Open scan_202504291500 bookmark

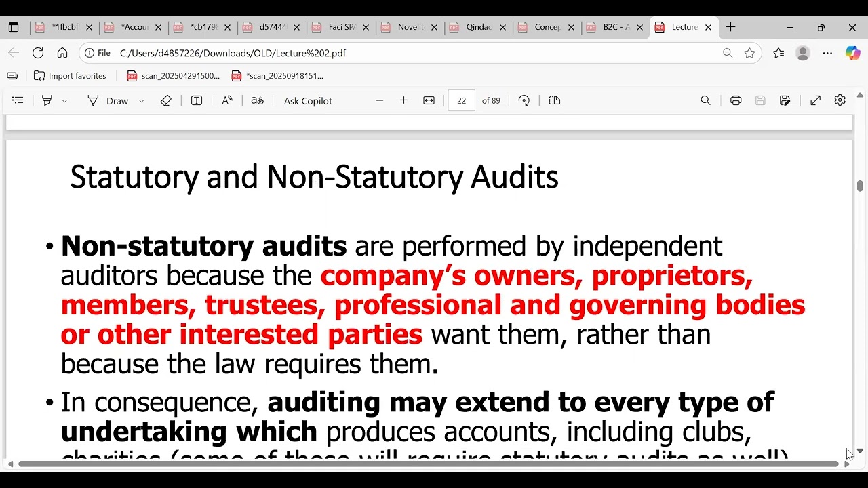174,76
